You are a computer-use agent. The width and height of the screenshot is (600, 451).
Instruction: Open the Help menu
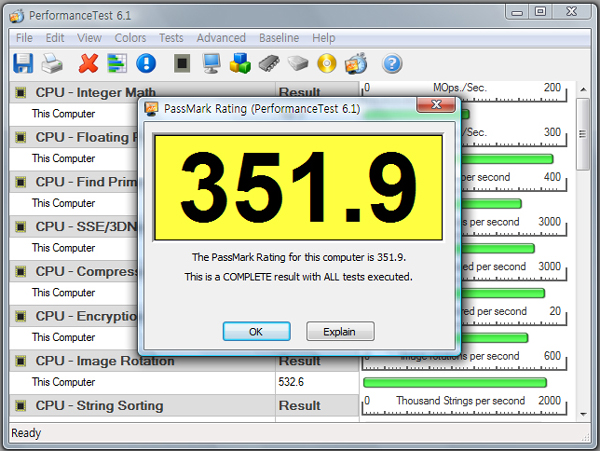[323, 38]
